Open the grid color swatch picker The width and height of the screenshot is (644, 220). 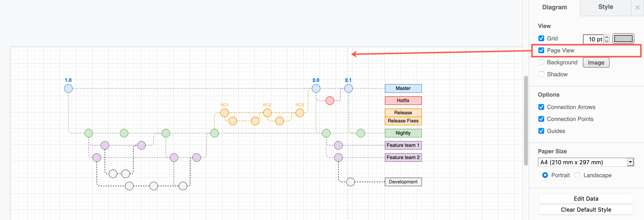[x=623, y=38]
